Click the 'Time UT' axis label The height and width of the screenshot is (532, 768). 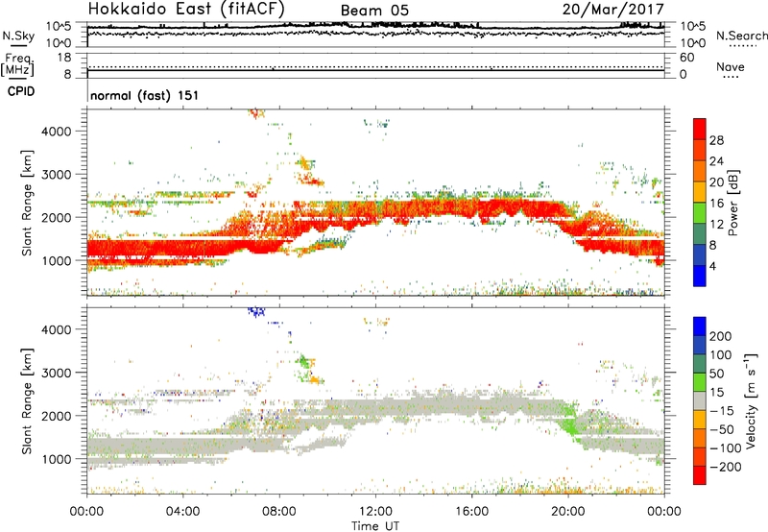click(375, 526)
